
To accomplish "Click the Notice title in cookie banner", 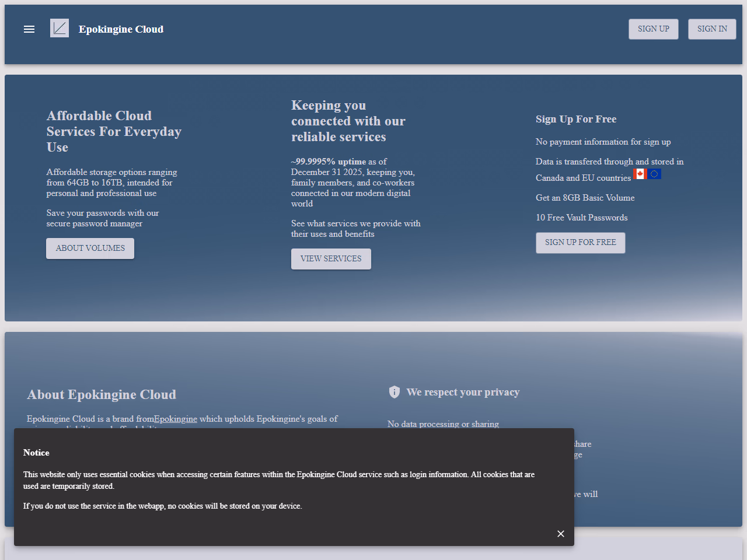I will [36, 453].
